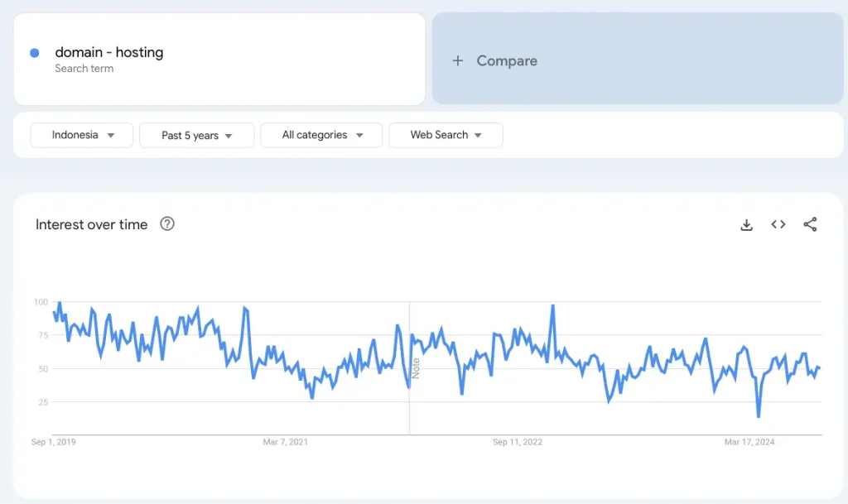Screen dimensions: 848x504
Task: Click the 75 y-axis value
Action: (43, 335)
